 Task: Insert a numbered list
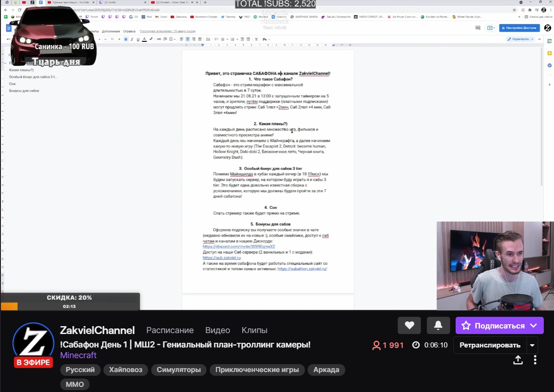233,39
